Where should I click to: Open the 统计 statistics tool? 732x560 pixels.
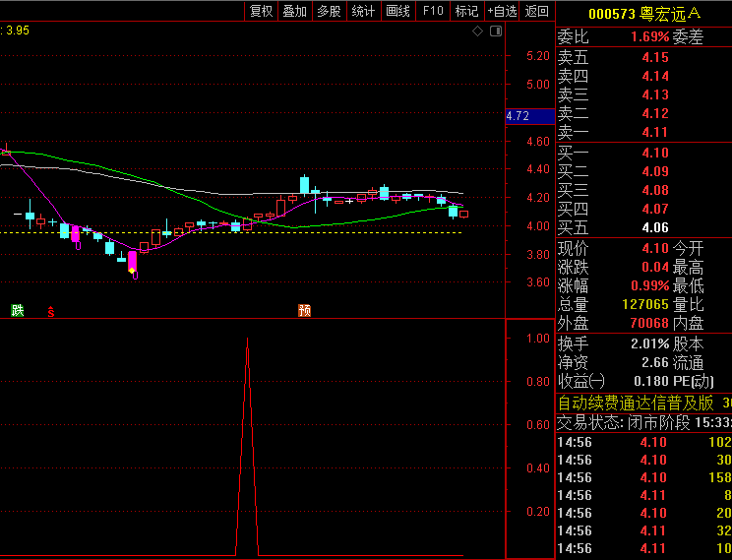pos(363,11)
